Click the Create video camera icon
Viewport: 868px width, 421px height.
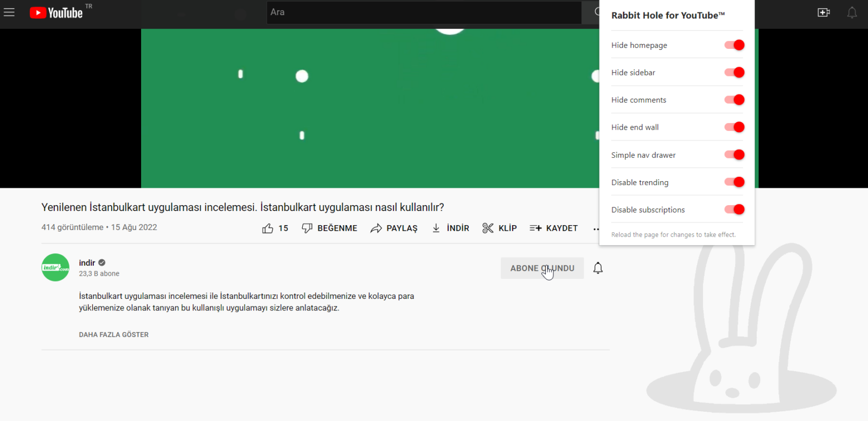[824, 12]
